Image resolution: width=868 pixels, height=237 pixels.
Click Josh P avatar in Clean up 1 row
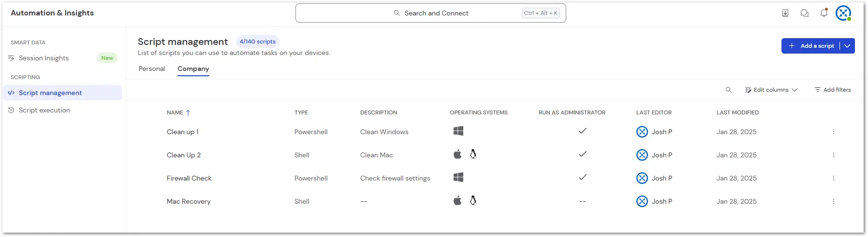coord(642,132)
